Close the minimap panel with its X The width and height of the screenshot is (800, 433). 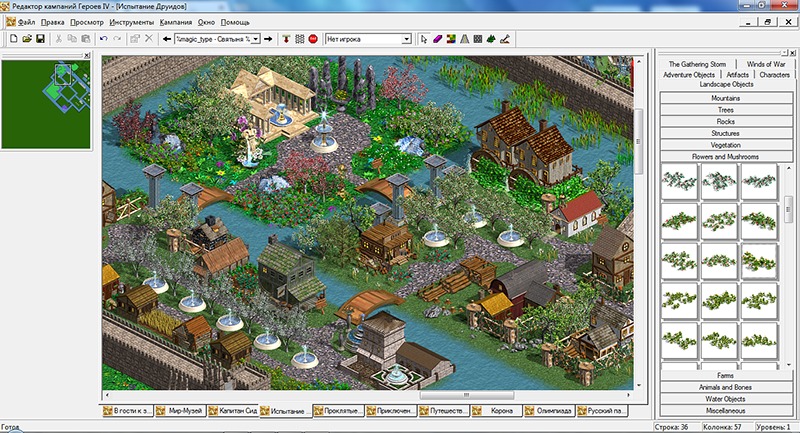87,55
